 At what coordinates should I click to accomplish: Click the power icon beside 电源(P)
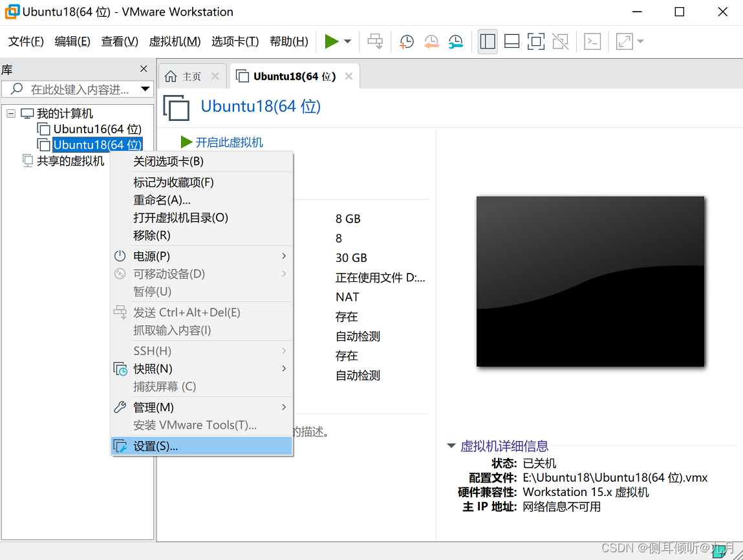click(120, 256)
